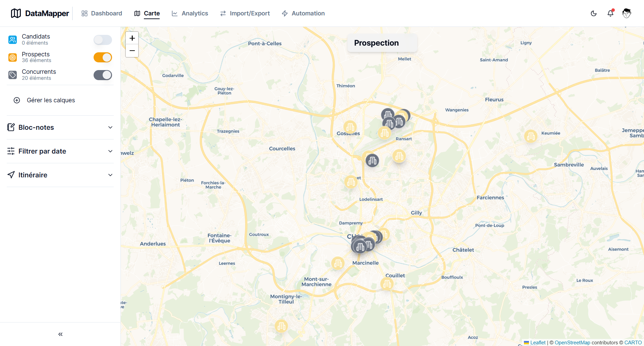Image resolution: width=644 pixels, height=346 pixels.
Task: Turn off the Concurrents layer toggle
Action: (103, 75)
